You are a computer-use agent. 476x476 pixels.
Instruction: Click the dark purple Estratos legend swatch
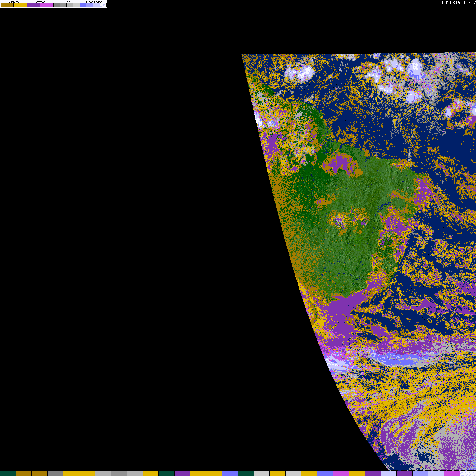coord(34,6)
